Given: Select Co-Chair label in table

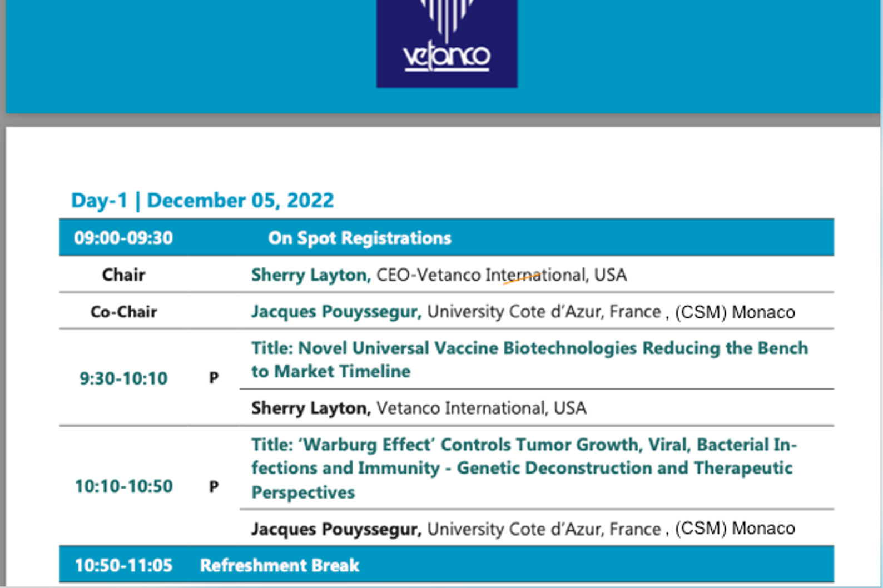Looking at the screenshot, I should pyautogui.click(x=123, y=312).
